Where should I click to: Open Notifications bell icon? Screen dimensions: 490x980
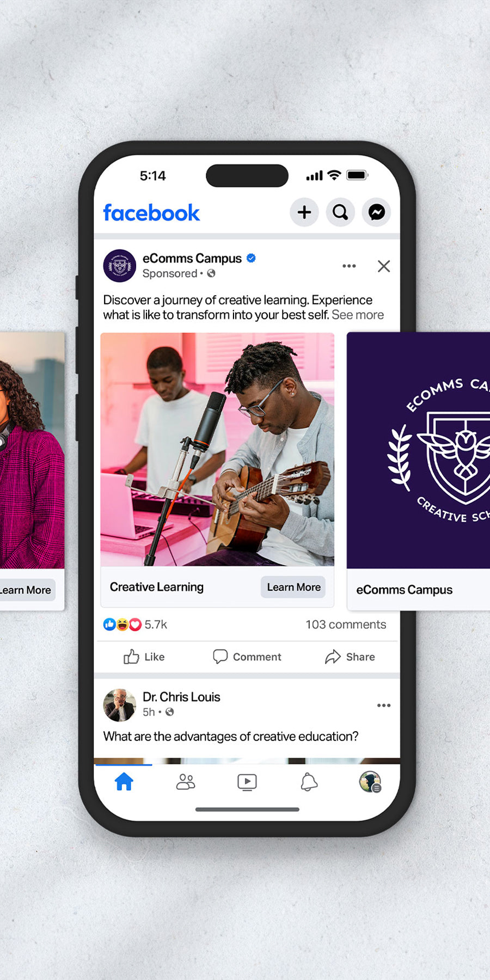pos(309,782)
